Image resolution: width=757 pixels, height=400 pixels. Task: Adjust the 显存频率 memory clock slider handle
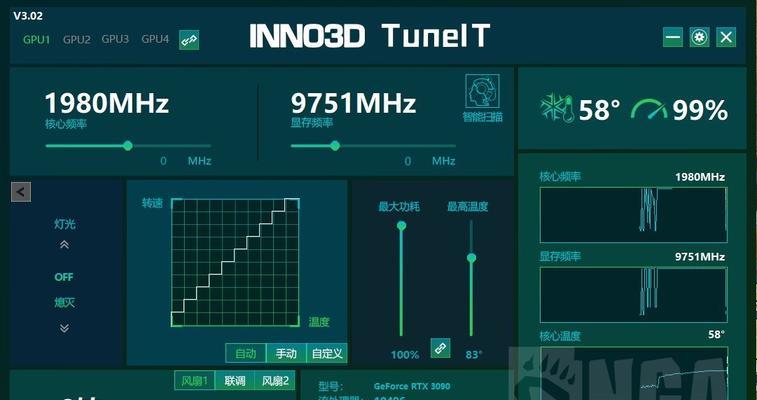pyautogui.click(x=335, y=146)
